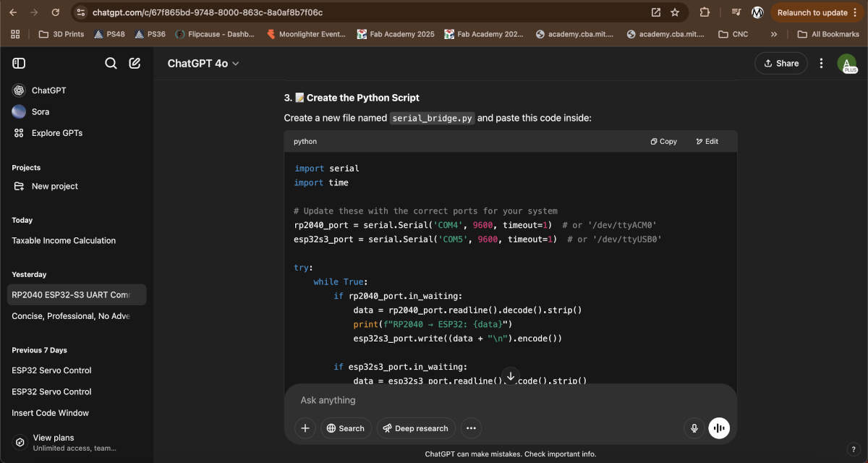This screenshot has width=868, height=463.
Task: Expand the ChatGPT 4o model selector
Action: 203,64
